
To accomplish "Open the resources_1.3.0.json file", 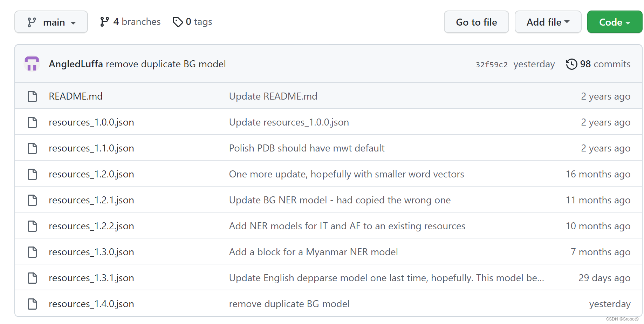I will 91,252.
